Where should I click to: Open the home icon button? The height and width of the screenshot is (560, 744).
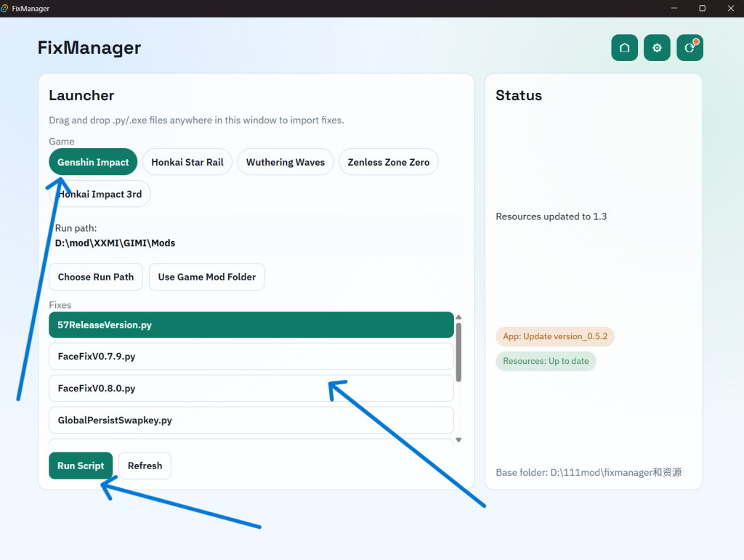[x=624, y=48]
